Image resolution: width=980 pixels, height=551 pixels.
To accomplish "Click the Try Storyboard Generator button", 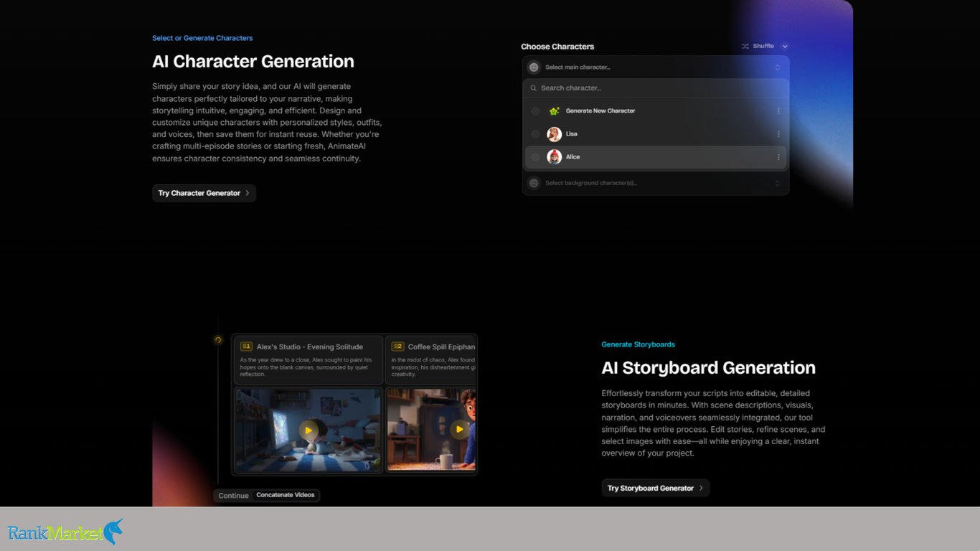I will coord(655,488).
